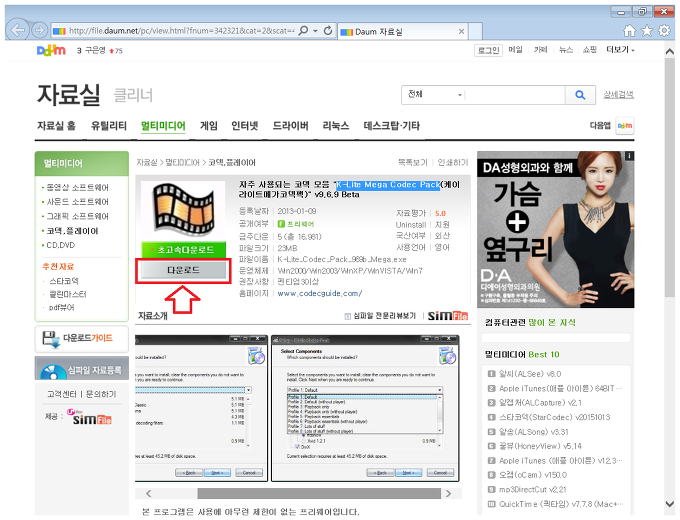680x520 pixels.
Task: Select CD,DVD in sidebar
Action: [60, 245]
